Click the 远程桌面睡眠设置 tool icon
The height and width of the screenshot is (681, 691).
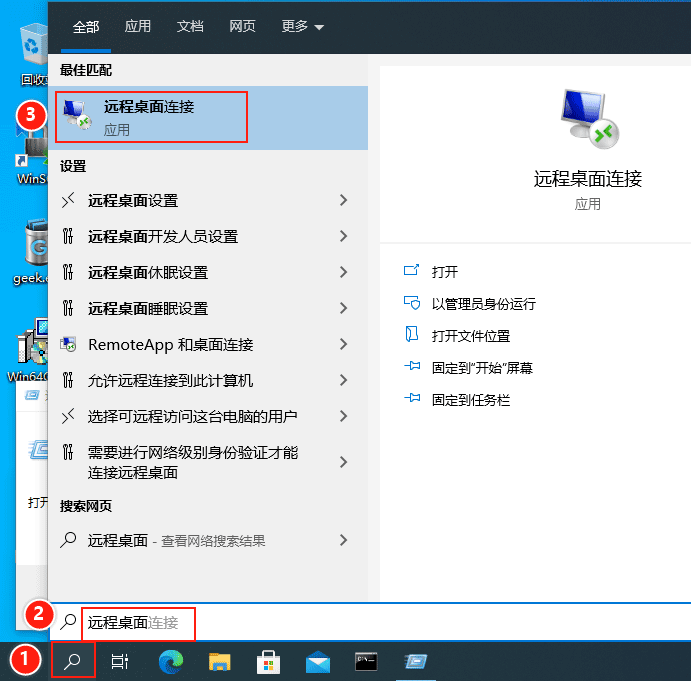(68, 308)
